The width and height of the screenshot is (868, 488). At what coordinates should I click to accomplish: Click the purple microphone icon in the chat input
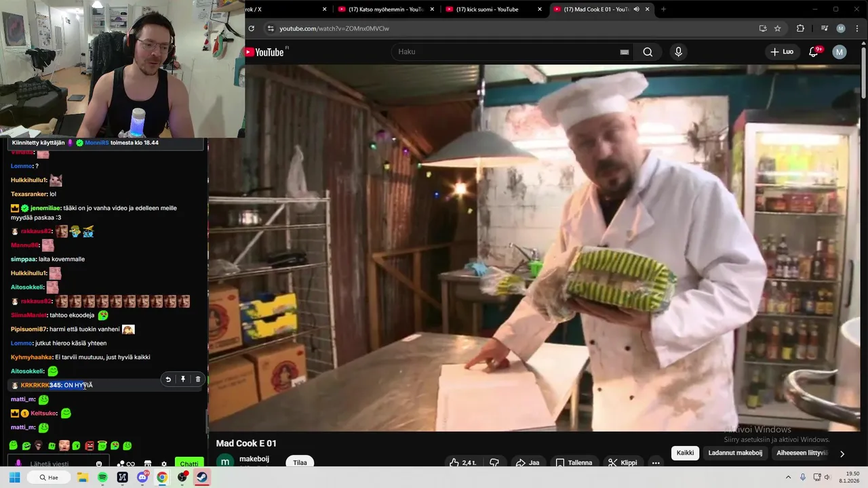[x=18, y=464]
